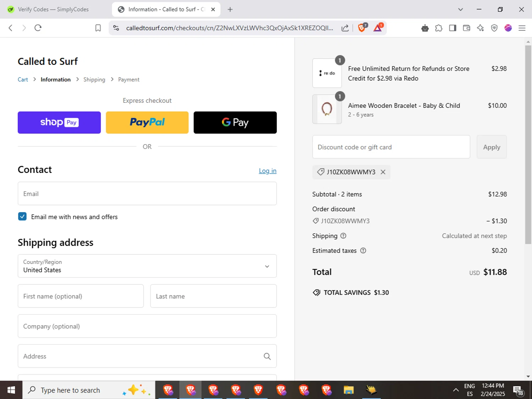Bookmark this page using the bookmark icon
Screen dimensions: 532x399
(x=98, y=28)
